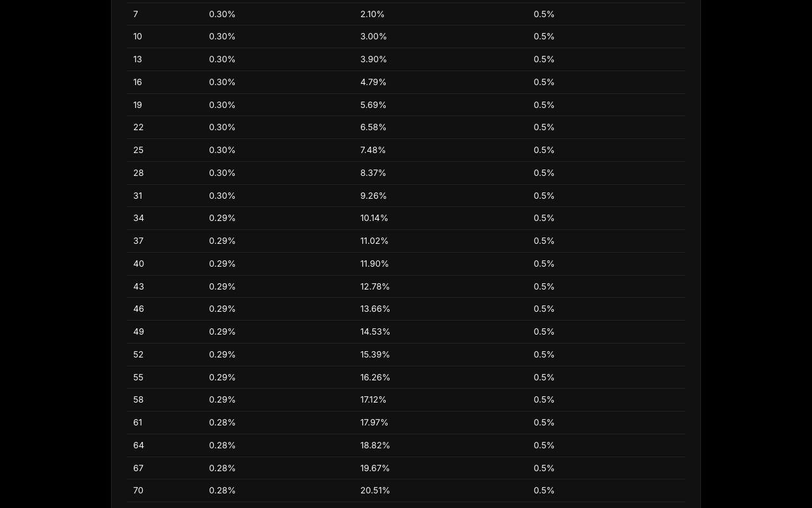
Task: Click the 10.14% value in row 34
Action: pos(374,218)
